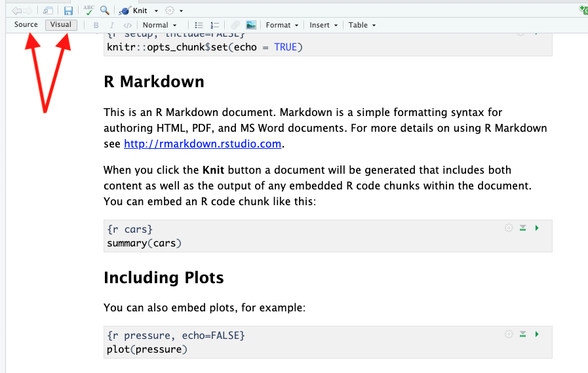
Task: Toggle inline code formatting
Action: 128,25
